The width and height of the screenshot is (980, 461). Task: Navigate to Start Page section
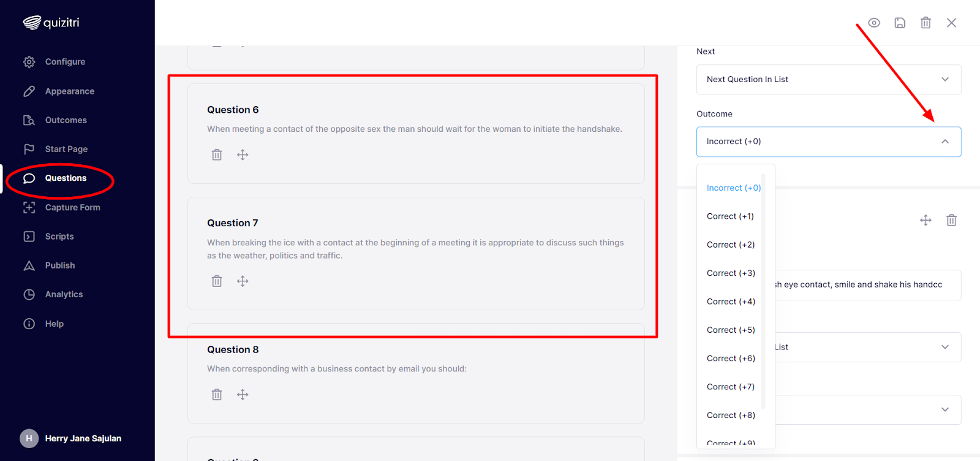click(x=66, y=149)
